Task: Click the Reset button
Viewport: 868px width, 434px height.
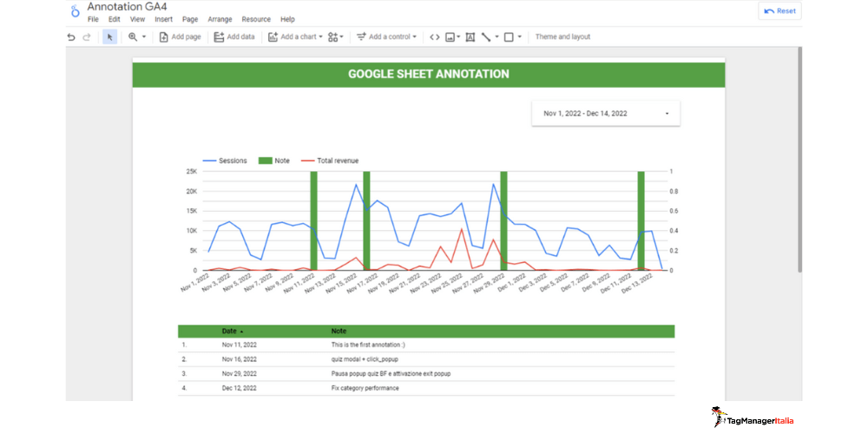Action: (779, 10)
